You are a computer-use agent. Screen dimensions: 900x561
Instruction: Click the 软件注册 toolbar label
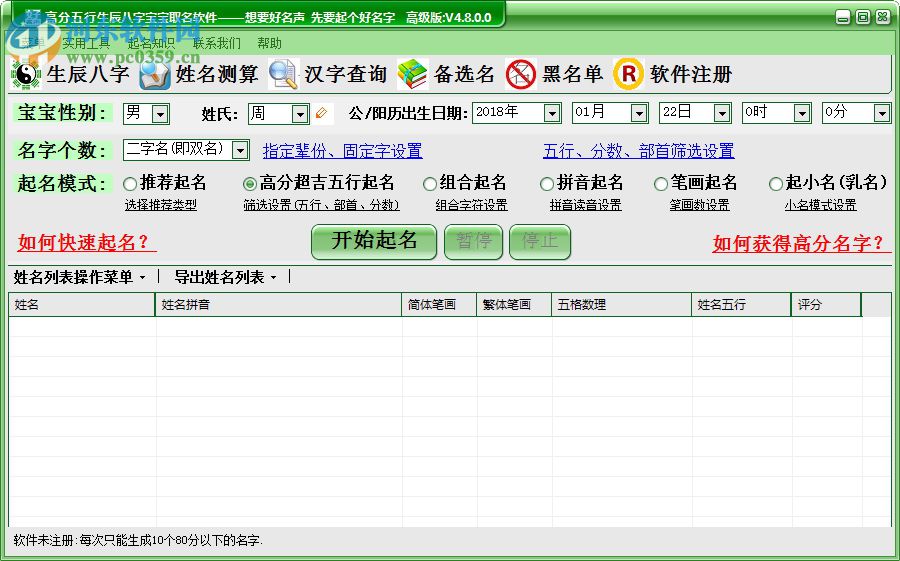point(691,75)
